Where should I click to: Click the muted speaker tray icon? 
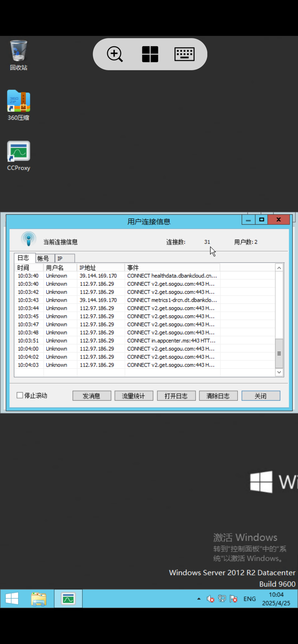[x=210, y=599]
